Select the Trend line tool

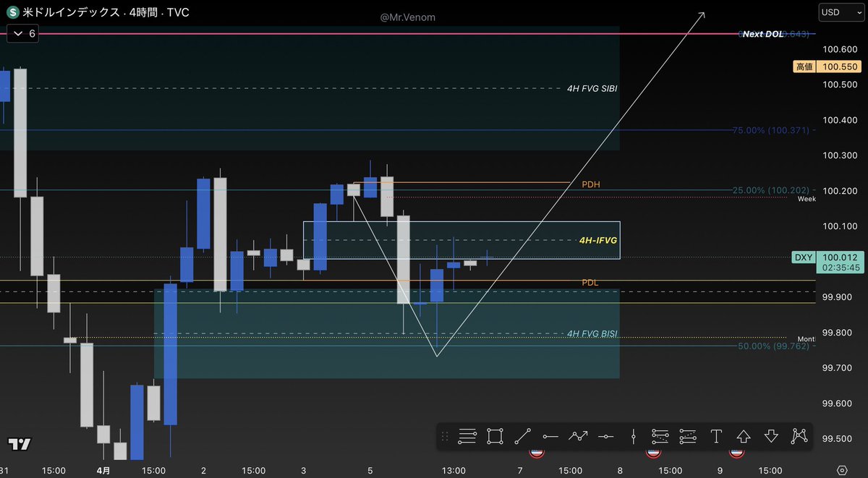click(522, 436)
